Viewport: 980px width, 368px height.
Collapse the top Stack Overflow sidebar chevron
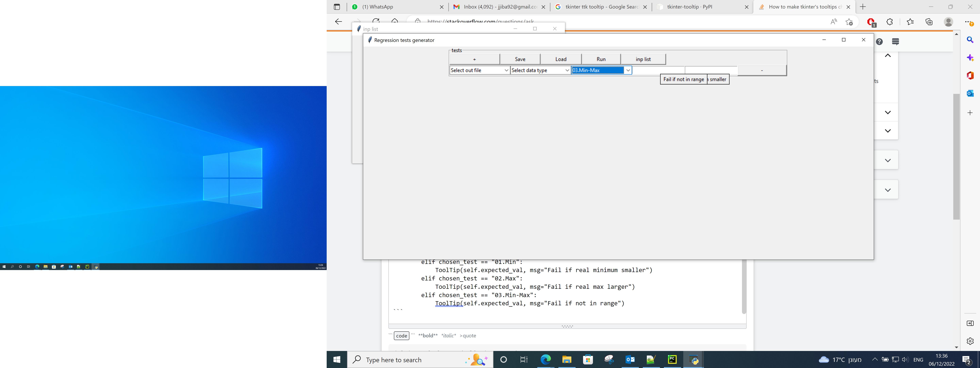[x=888, y=56]
